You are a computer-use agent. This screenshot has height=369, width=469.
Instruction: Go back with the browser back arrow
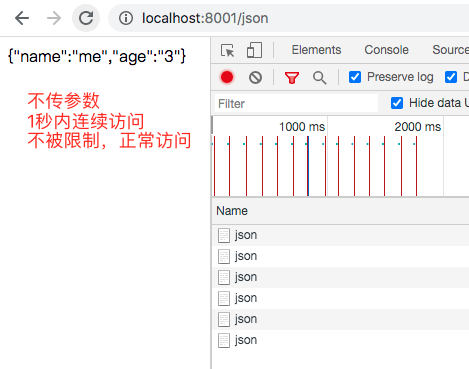(x=22, y=18)
